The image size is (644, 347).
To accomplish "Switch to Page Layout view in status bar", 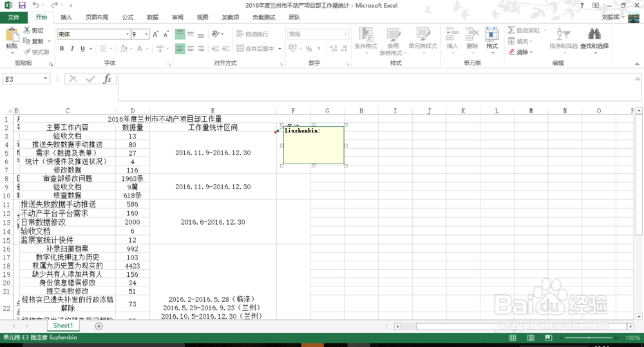I will tap(531, 337).
